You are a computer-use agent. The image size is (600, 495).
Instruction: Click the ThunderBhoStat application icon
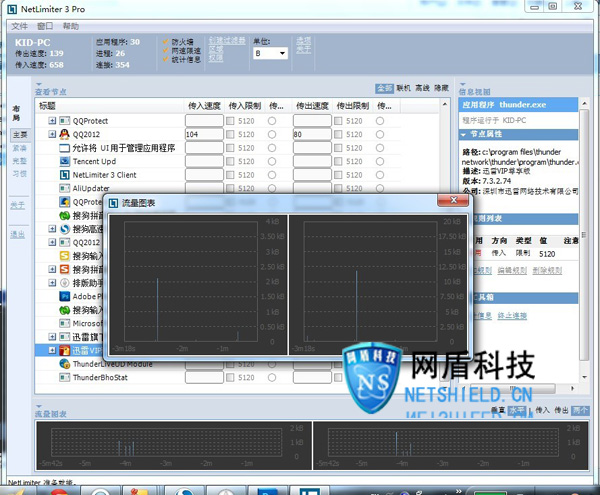(x=64, y=377)
